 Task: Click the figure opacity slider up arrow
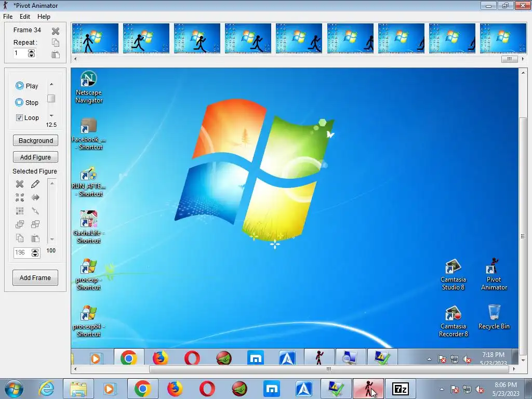[x=52, y=183]
